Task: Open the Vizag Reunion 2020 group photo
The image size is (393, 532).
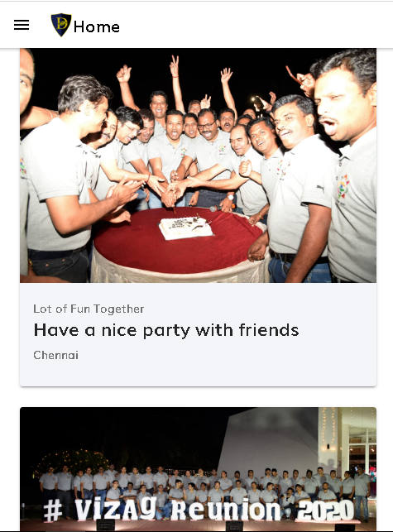Action: tap(198, 469)
